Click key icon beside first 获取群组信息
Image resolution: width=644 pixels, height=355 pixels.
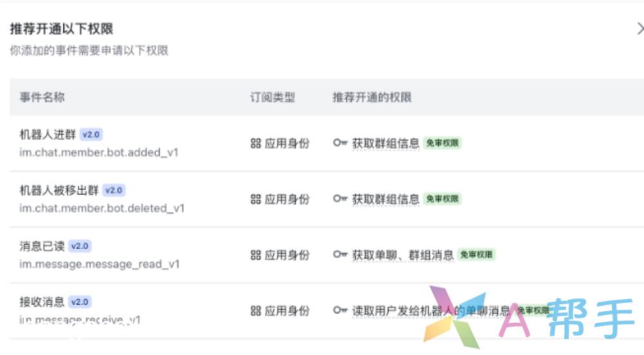coord(340,143)
